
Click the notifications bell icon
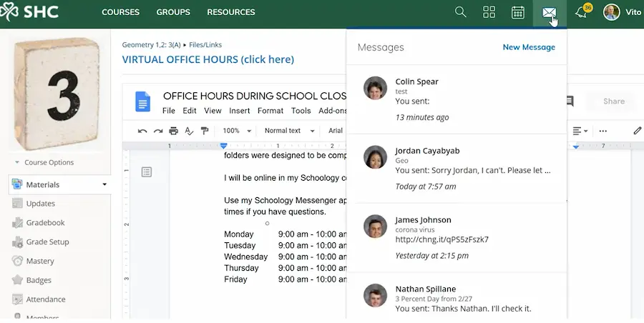[581, 13]
